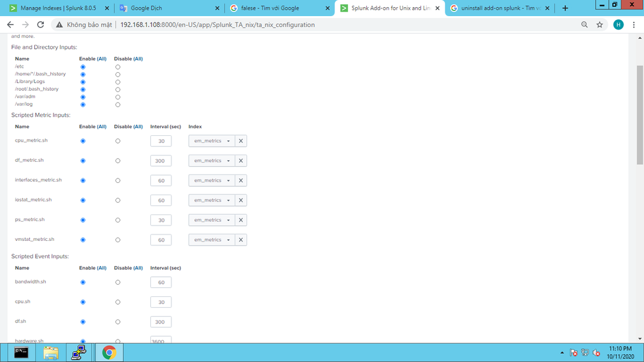
Task: Open index dropdown for interfaces_metric.sh
Action: click(211, 180)
